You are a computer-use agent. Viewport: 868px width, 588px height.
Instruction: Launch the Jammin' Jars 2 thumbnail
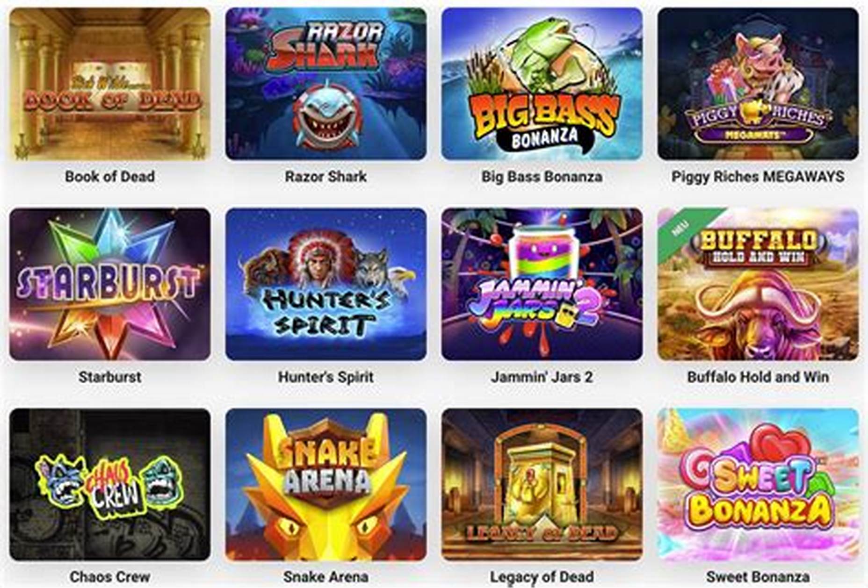click(542, 284)
